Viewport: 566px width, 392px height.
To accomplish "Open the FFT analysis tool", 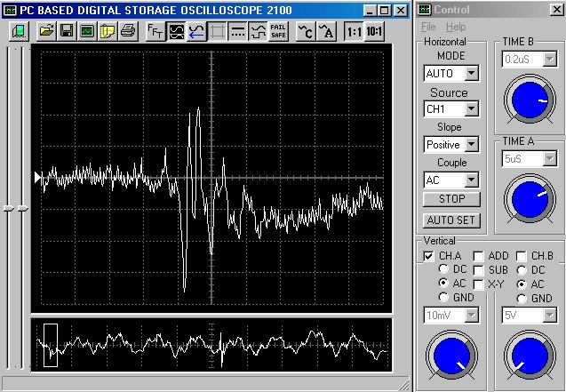I will coord(155,31).
